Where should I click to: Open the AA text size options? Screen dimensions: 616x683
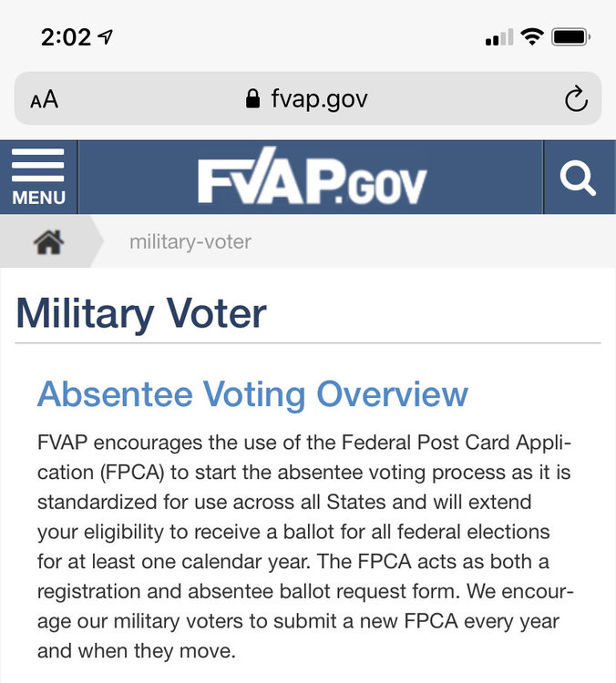pos(44,99)
